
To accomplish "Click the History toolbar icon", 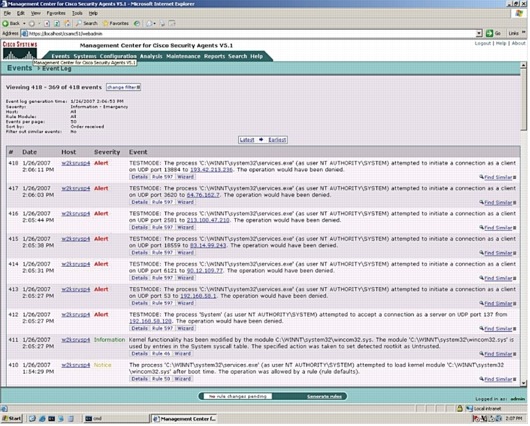I will click(137, 23).
